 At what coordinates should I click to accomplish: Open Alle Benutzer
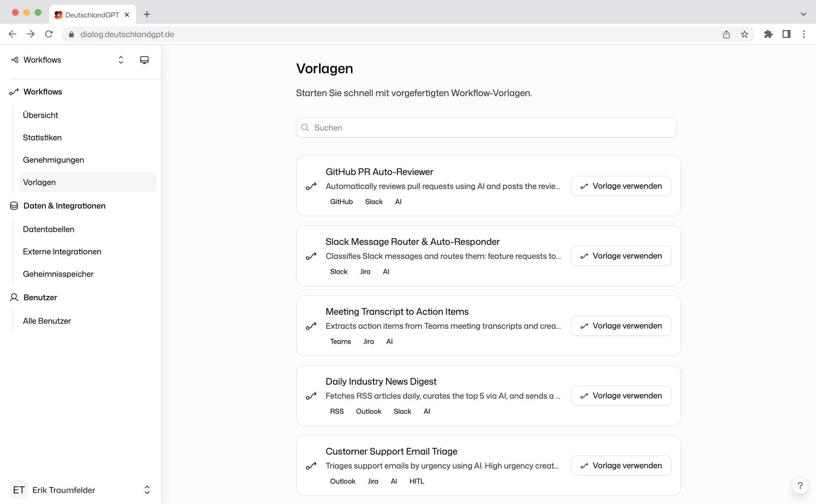tap(87, 321)
